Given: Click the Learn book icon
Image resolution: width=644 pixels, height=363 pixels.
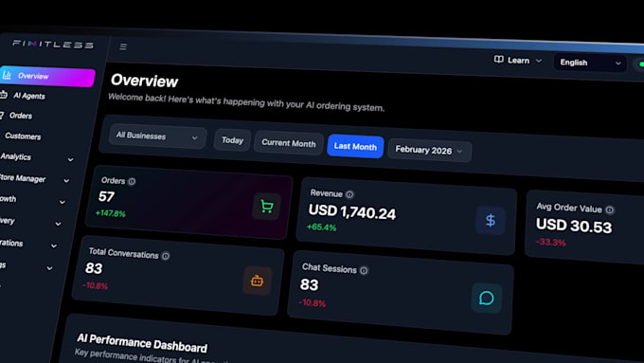Looking at the screenshot, I should [498, 60].
